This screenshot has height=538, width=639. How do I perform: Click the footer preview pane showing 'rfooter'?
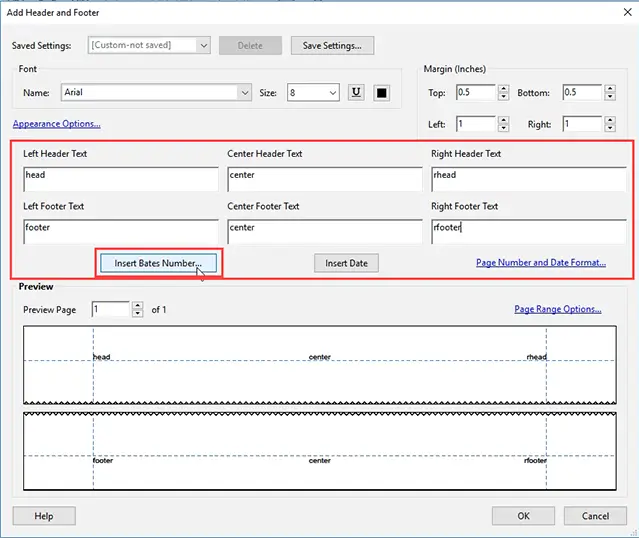(x=320, y=451)
